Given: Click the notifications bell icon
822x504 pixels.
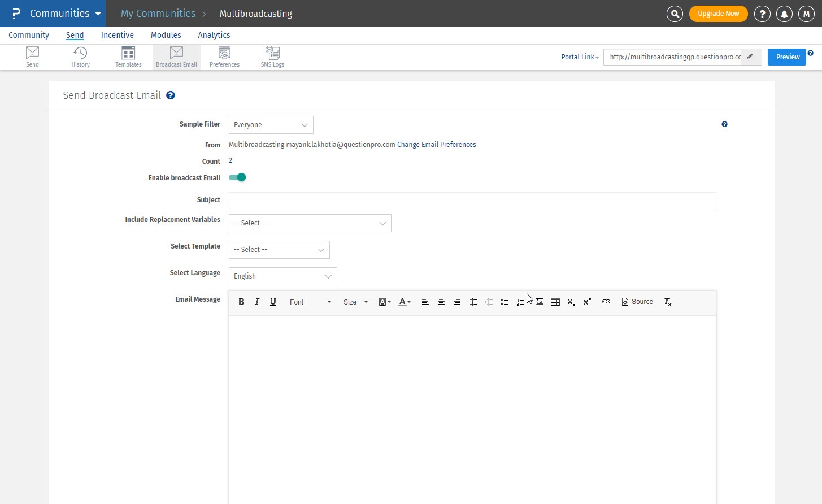Looking at the screenshot, I should point(784,14).
